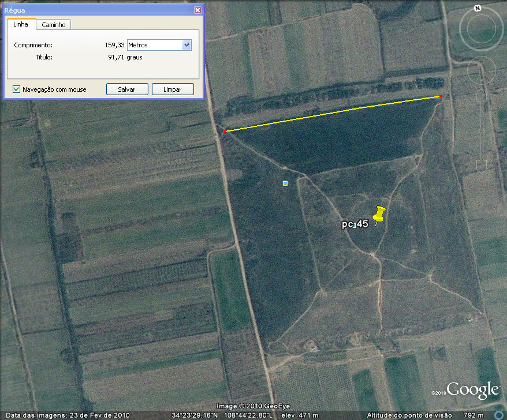Click the red end point of ruler line
This screenshot has height=420, width=507.
[x=441, y=97]
